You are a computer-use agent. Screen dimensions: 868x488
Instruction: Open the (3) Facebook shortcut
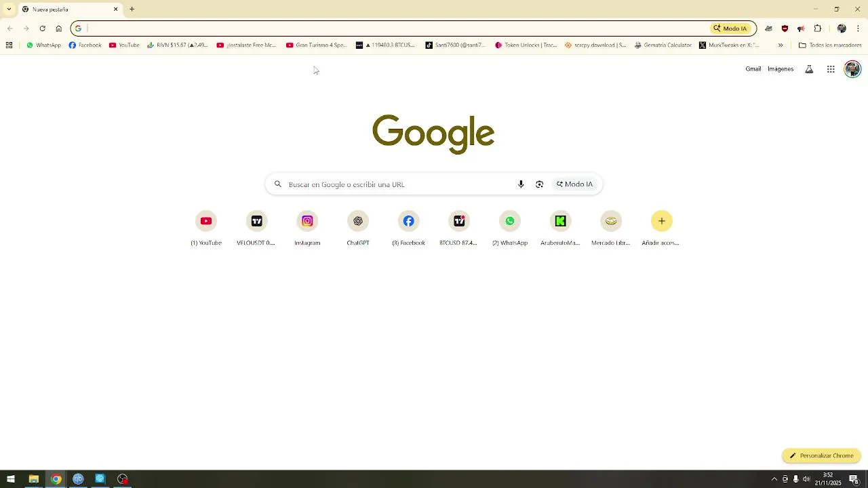tap(408, 229)
